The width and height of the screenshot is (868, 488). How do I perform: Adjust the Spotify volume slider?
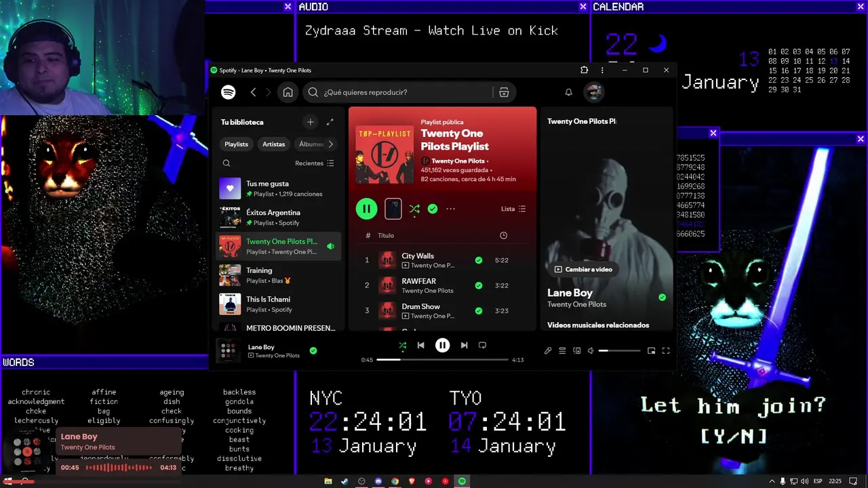(x=619, y=350)
